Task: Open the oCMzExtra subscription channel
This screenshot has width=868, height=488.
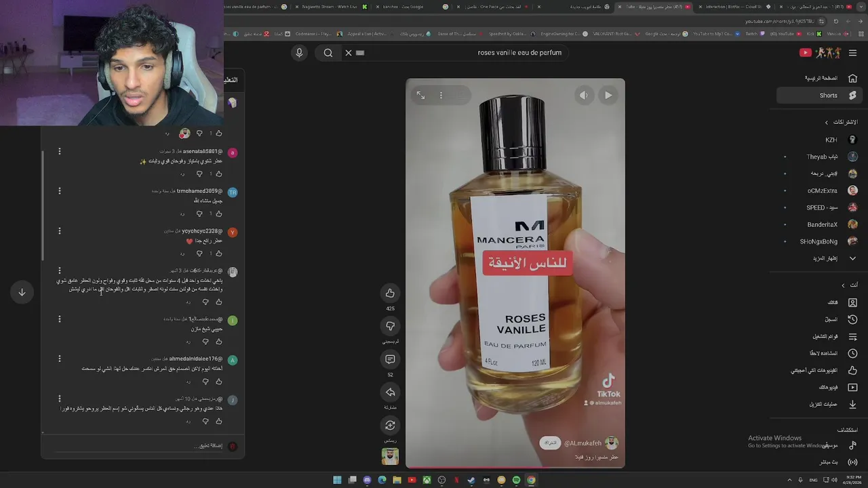Action: 820,190
